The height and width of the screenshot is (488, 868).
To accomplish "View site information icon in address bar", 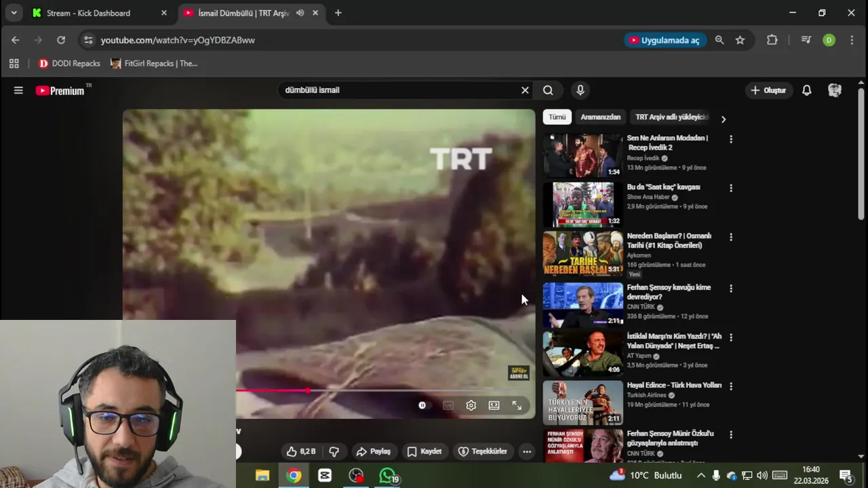I will 87,40.
